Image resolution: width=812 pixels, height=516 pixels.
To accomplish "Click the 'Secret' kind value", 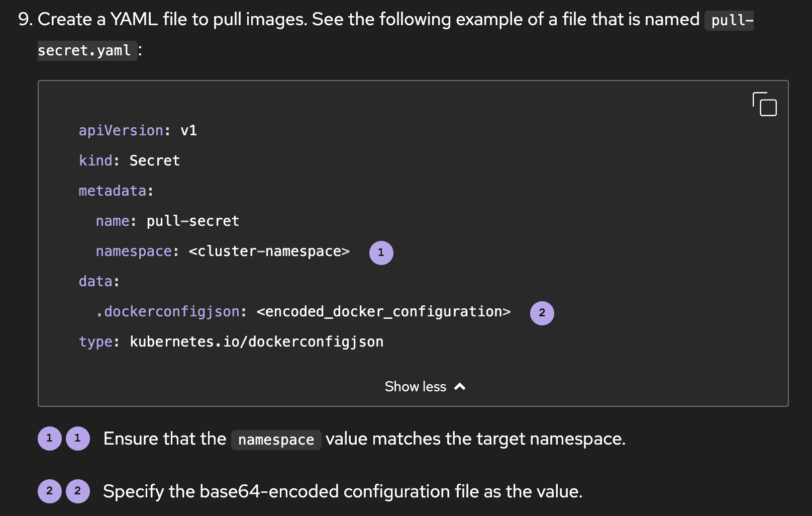I will [x=154, y=161].
